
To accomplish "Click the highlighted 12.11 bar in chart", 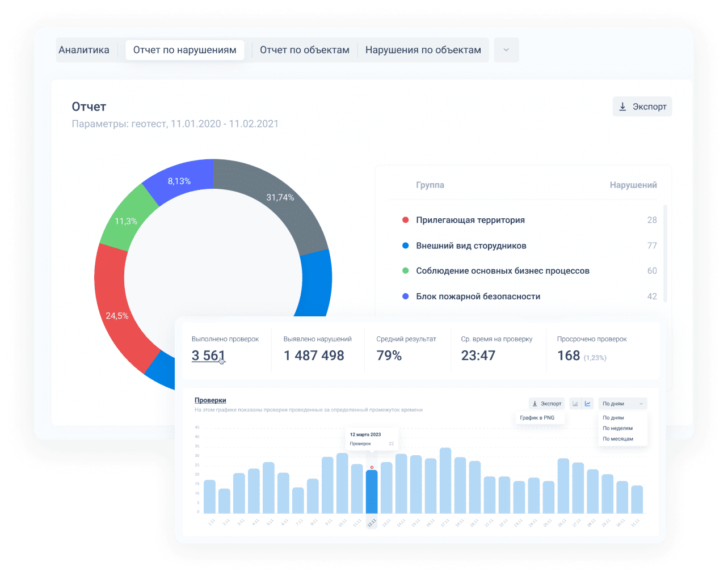I will point(372,492).
